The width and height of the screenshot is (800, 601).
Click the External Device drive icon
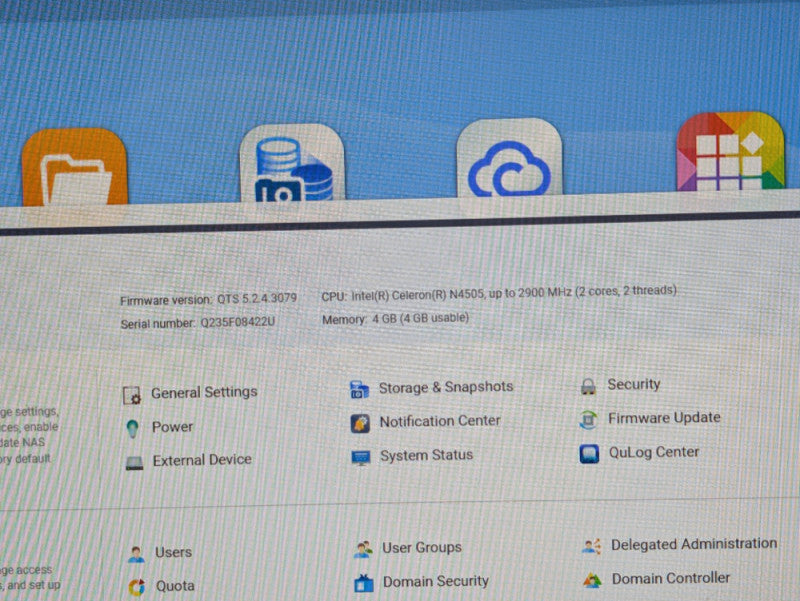[135, 463]
